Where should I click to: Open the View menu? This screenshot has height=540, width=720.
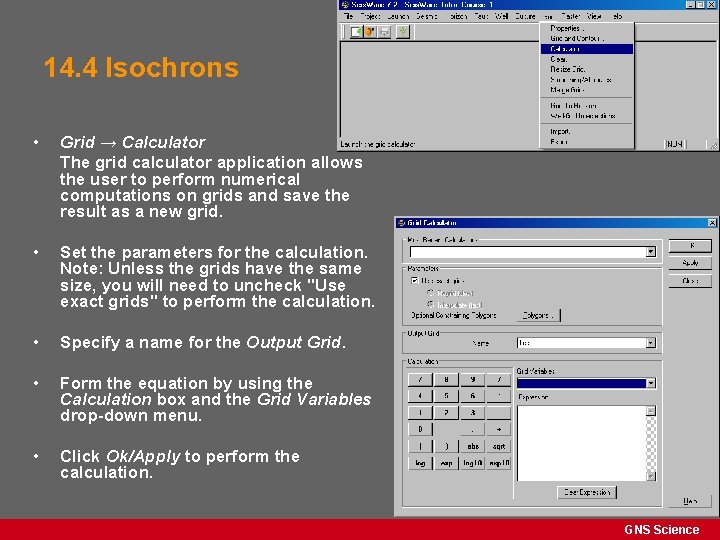pos(594,16)
